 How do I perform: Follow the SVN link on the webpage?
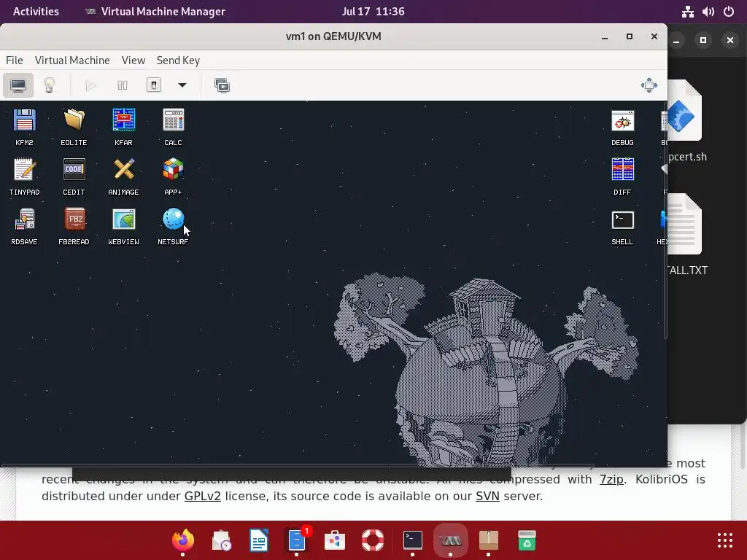tap(487, 496)
